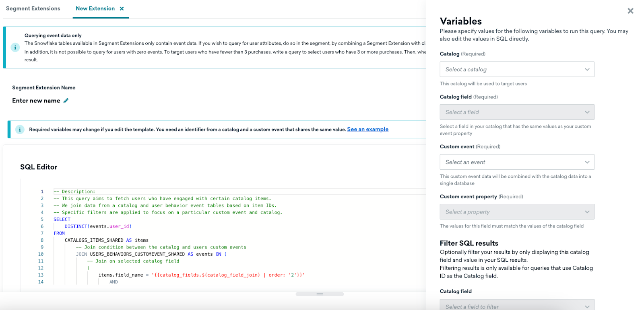Viewport: 644px width, 310px height.
Task: Open the Select a field to filter dropdown
Action: [517, 305]
